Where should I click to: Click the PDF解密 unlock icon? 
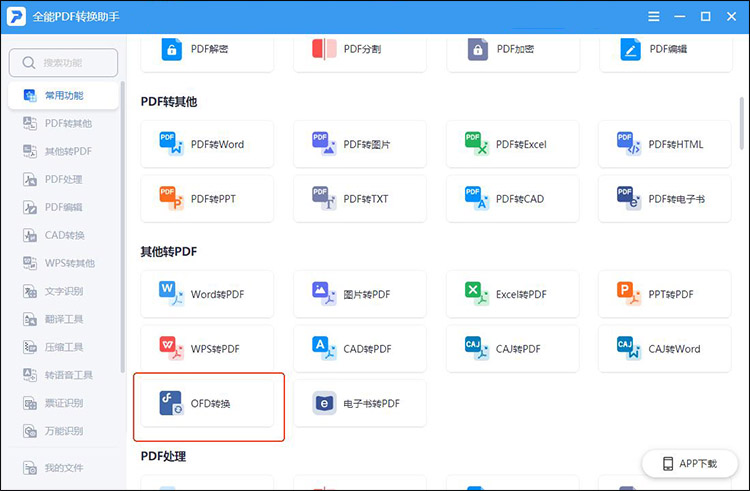[172, 49]
